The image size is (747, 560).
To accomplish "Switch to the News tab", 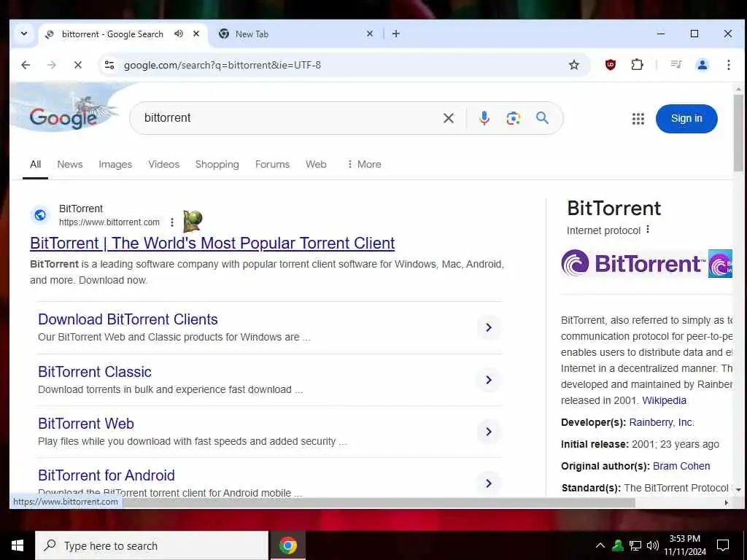I will pyautogui.click(x=70, y=164).
